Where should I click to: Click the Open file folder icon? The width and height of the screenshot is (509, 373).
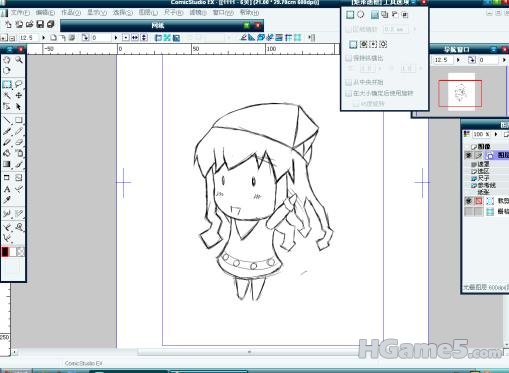pos(29,24)
